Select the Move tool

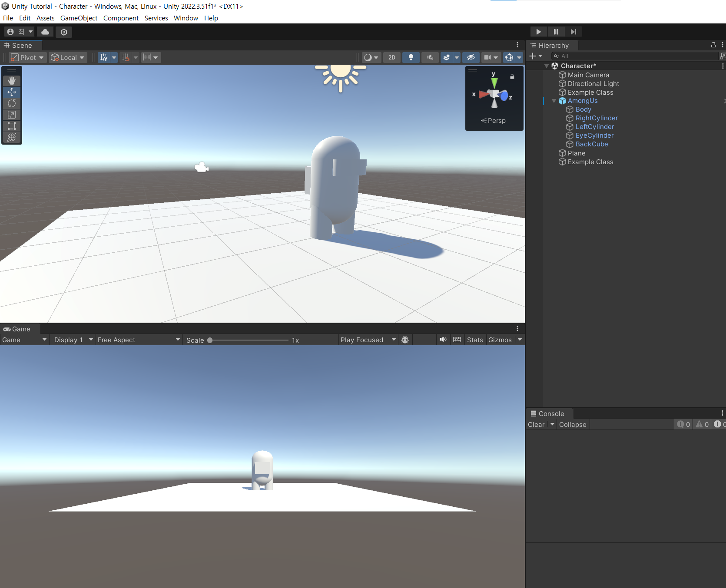12,92
